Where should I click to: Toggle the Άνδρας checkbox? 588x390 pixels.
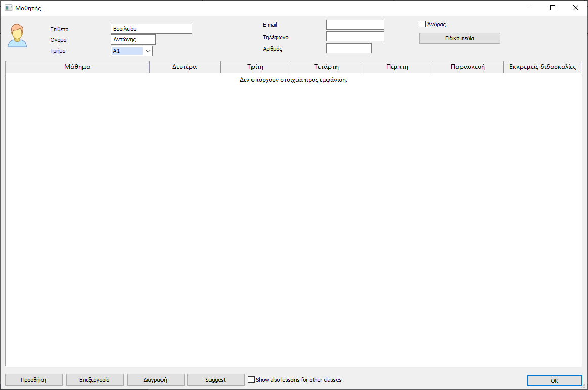click(x=423, y=24)
